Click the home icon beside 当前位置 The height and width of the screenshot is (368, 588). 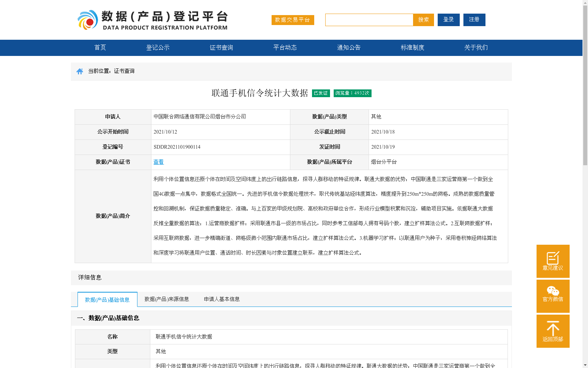80,71
